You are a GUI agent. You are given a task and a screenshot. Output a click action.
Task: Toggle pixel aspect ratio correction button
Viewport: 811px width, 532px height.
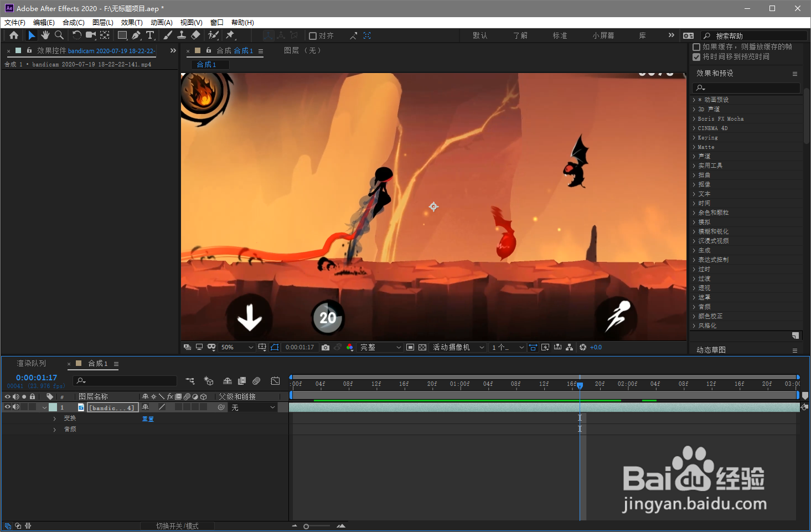coord(533,347)
